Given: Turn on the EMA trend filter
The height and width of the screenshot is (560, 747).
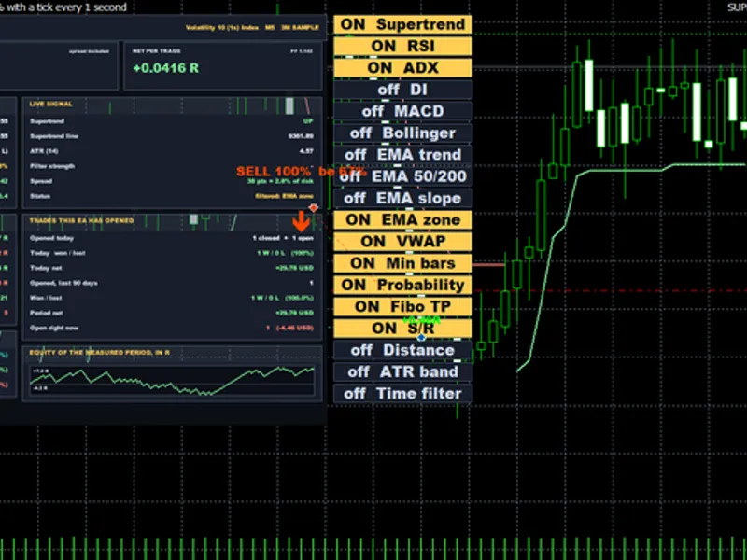Looking at the screenshot, I should 402,155.
